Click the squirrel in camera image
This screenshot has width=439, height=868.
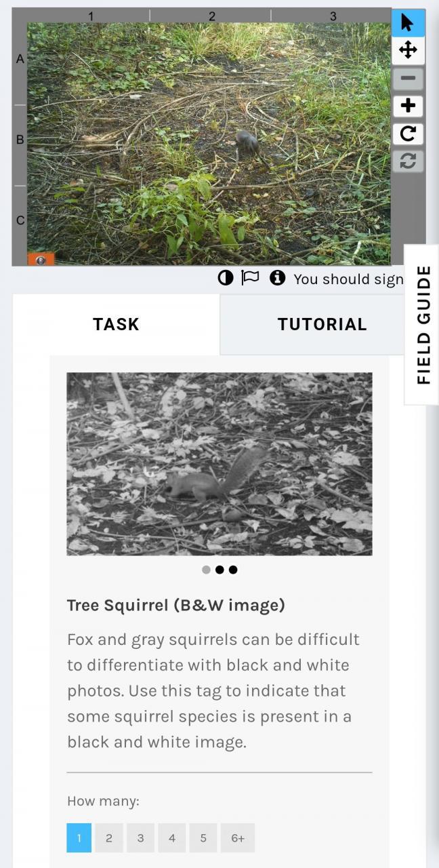(x=249, y=144)
